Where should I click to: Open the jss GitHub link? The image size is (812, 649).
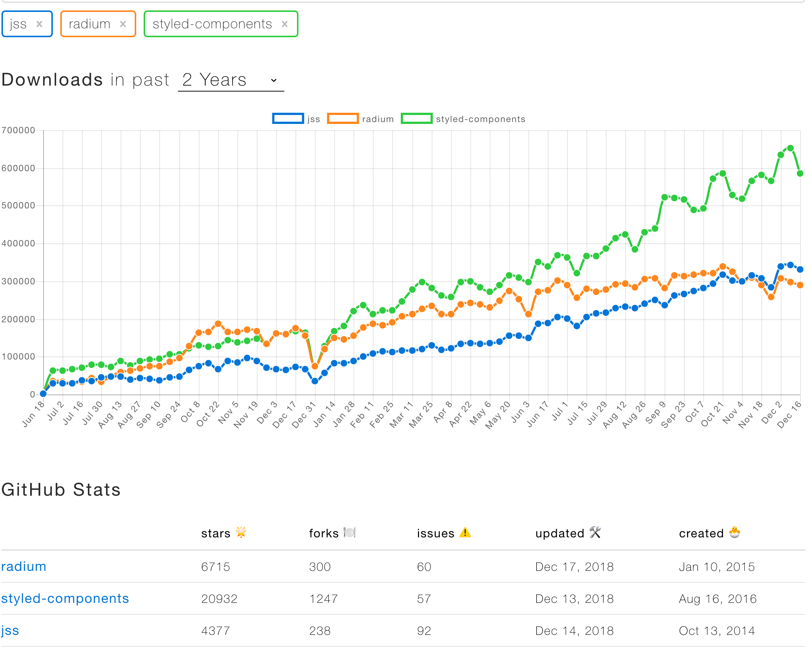(x=10, y=630)
